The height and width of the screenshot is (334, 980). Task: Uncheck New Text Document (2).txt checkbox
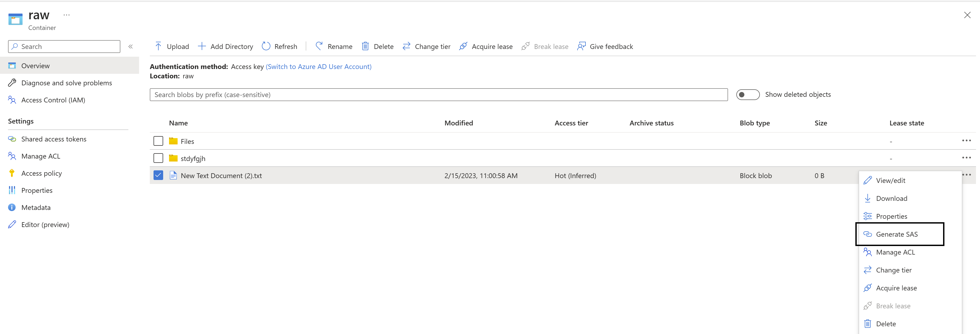tap(158, 175)
